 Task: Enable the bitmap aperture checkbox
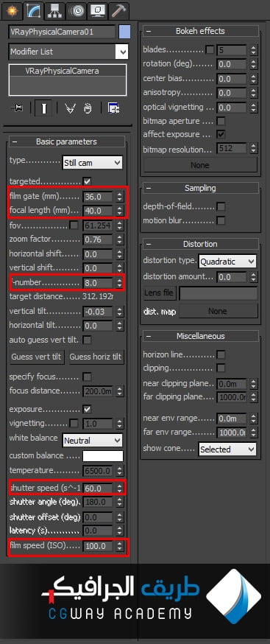coord(221,121)
